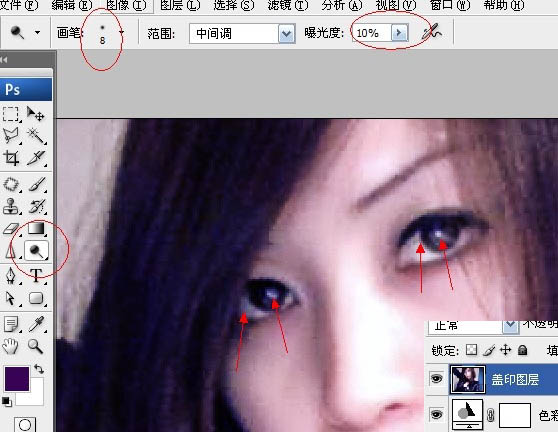
Task: Toggle lock position
Action: (506, 350)
